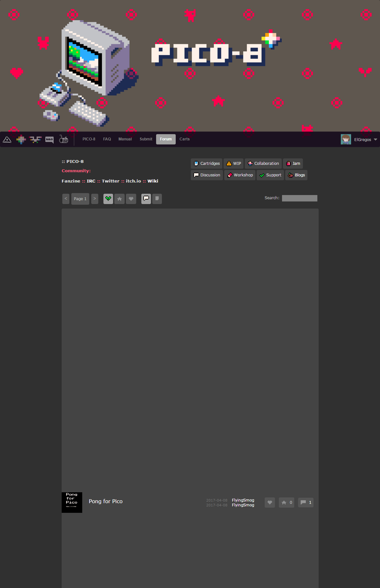Click the ElGregos user avatar
The height and width of the screenshot is (588, 380).
[x=346, y=139]
